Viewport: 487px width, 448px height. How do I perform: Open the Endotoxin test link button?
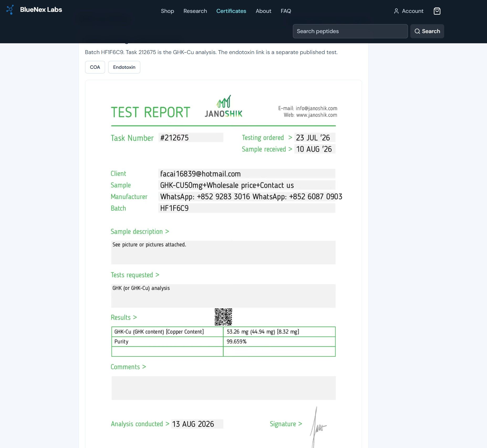(x=124, y=67)
